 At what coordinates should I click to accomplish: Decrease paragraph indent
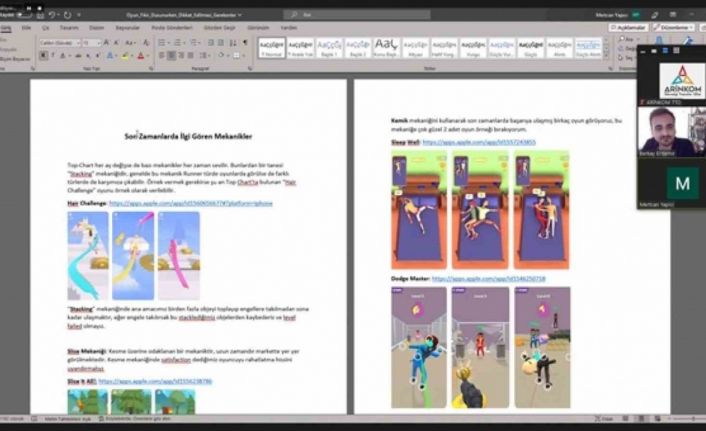point(211,42)
